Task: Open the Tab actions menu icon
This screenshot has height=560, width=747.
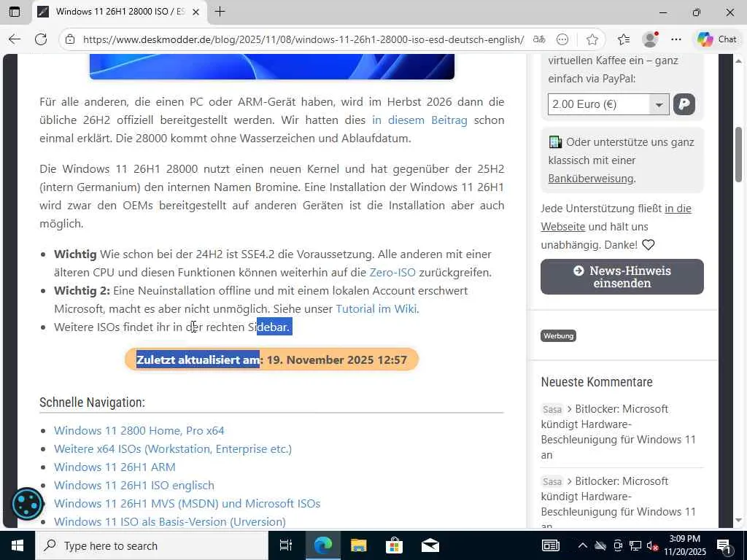Action: coord(15,12)
